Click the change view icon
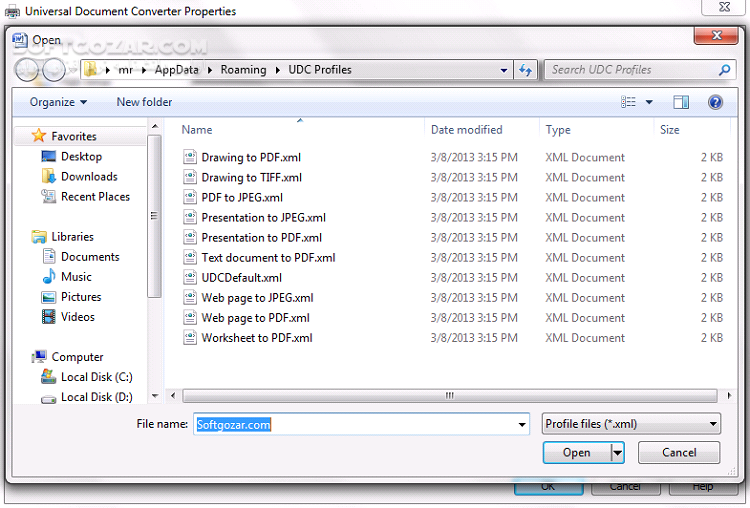The image size is (750, 508). tap(629, 102)
